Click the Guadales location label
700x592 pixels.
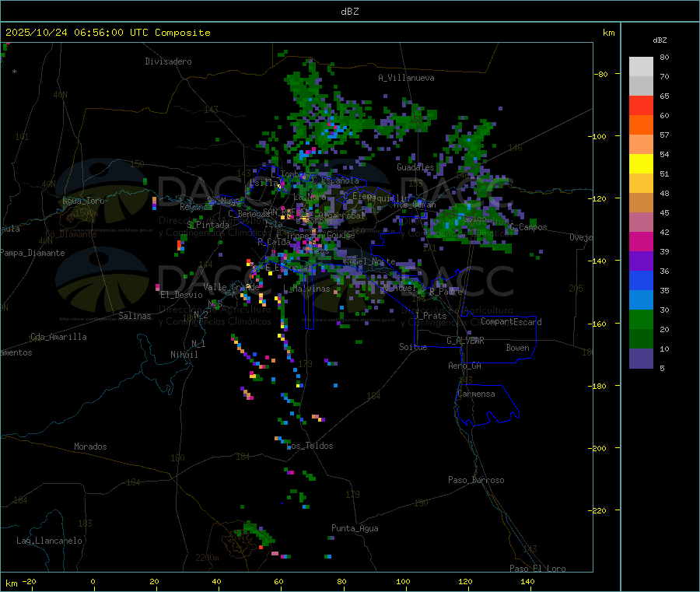click(x=415, y=167)
